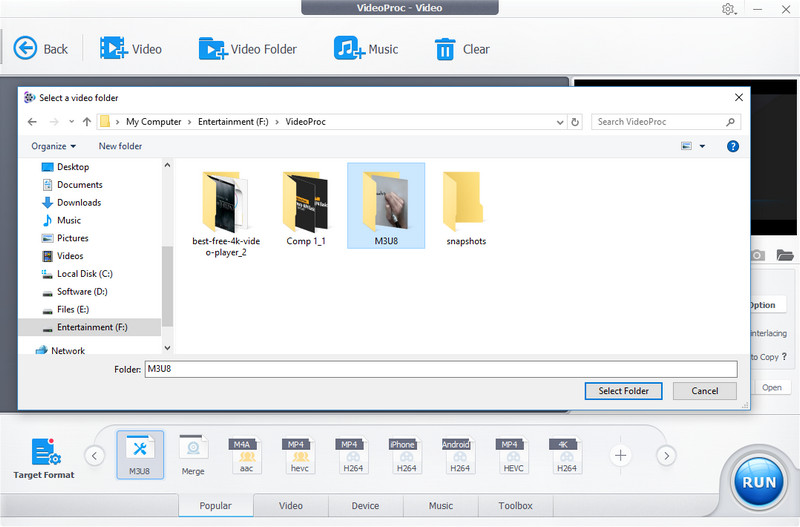The image size is (800, 527).
Task: Switch to the Popular tab
Action: (x=215, y=506)
